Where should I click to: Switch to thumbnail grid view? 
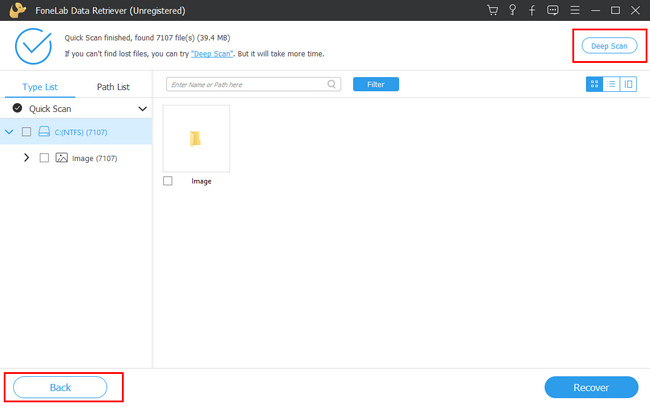[594, 84]
